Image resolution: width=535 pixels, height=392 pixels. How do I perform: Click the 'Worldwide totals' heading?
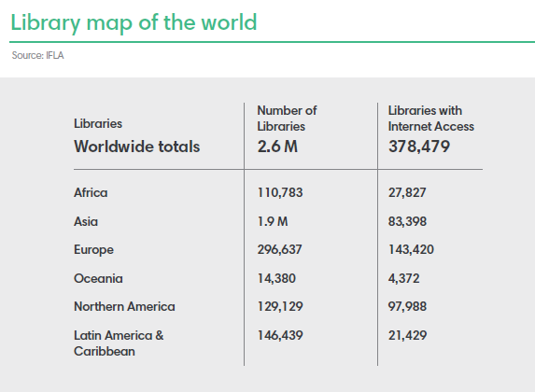[x=137, y=147]
